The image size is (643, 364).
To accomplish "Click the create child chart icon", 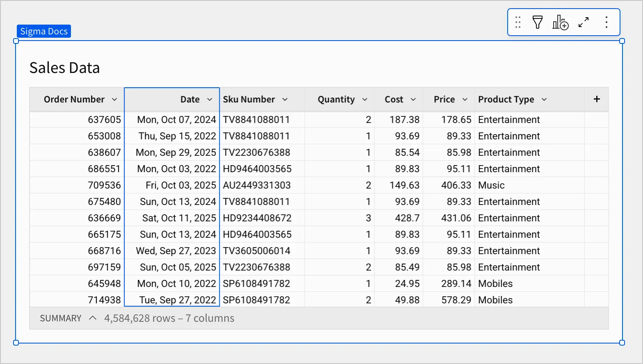I will 560,22.
